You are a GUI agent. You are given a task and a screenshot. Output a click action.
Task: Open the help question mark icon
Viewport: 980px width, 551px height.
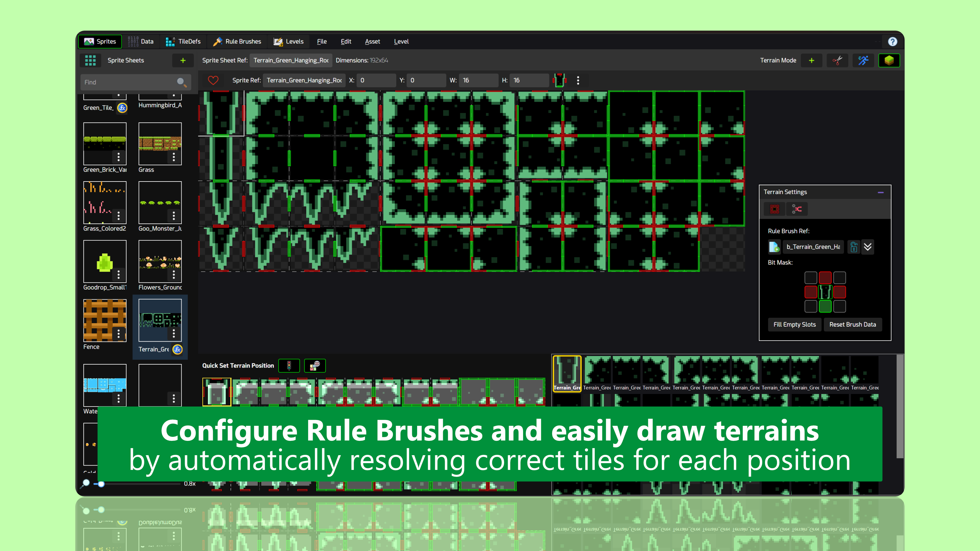[892, 41]
